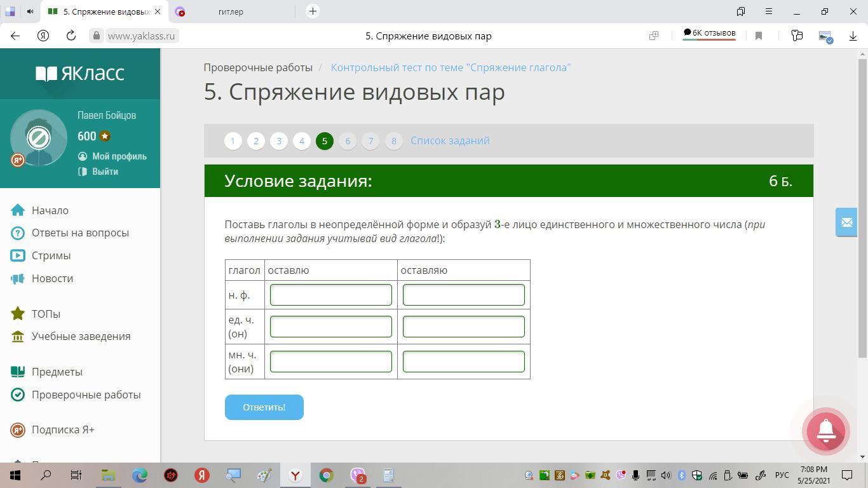Go to task number 7
Image resolution: width=868 pixels, height=488 pixels.
(370, 141)
